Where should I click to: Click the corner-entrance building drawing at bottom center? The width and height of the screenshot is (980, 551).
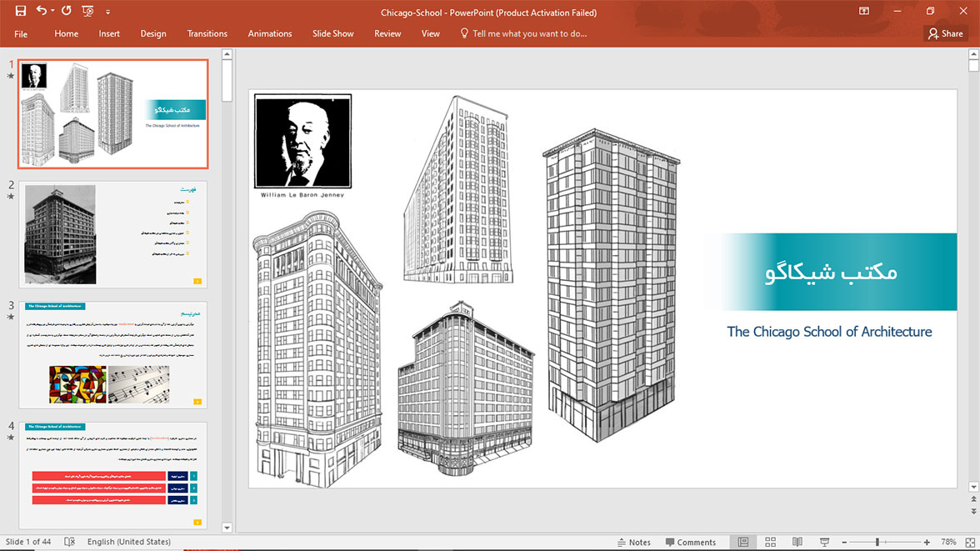(x=466, y=388)
